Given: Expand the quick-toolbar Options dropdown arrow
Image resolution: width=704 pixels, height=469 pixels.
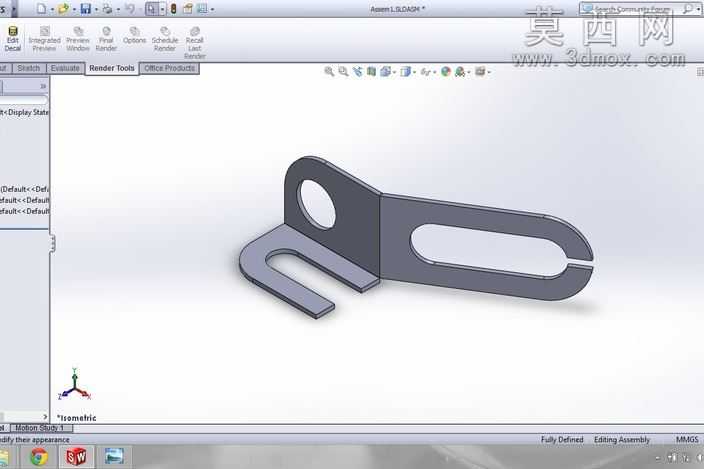Looking at the screenshot, I should (x=212, y=9).
